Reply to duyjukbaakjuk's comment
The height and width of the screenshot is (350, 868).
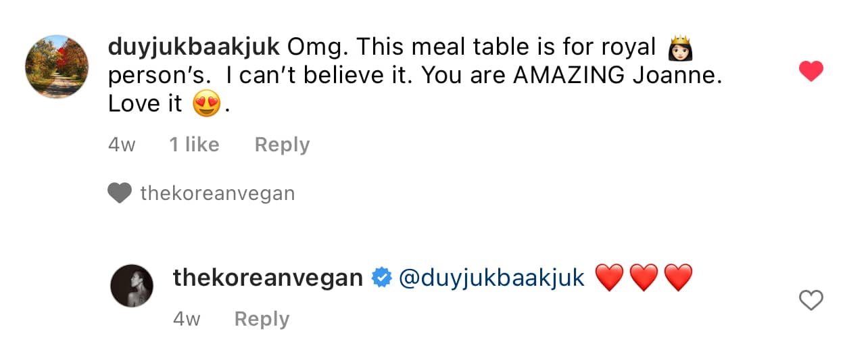point(282,145)
